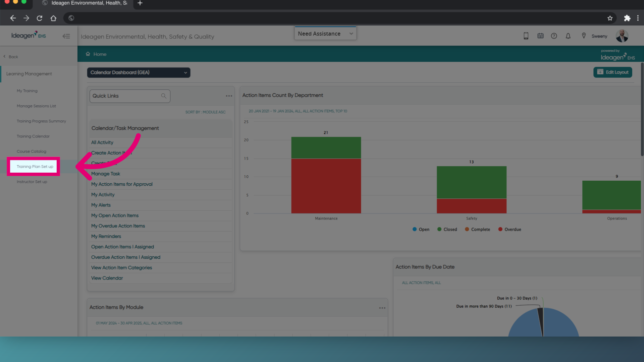Click the browser back arrow
This screenshot has height=362, width=644.
click(x=13, y=18)
